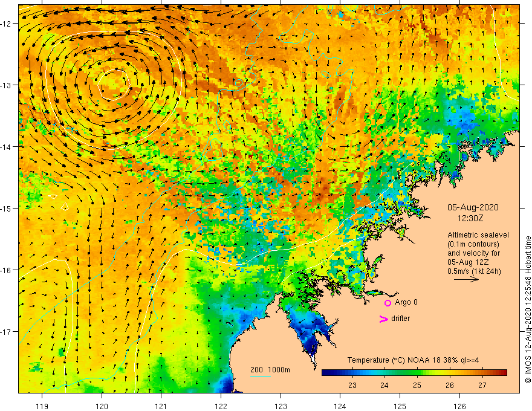The height and width of the screenshot is (411, 532).
Task: Click the '0.5m/s (1kt 24h)' text
Action: point(474,271)
